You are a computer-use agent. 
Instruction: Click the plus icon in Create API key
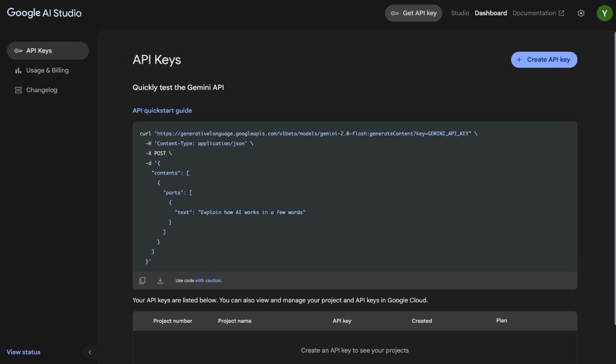pos(519,60)
